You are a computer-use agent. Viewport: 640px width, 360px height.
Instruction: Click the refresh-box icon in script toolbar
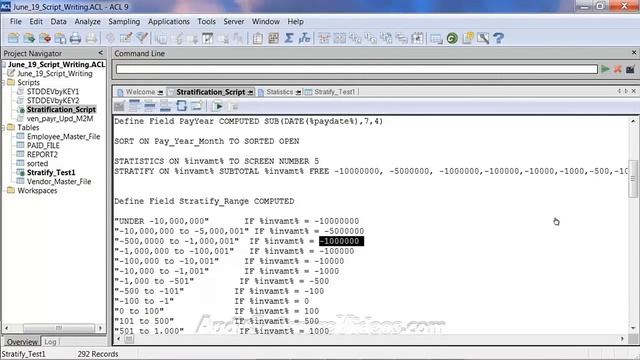click(181, 107)
